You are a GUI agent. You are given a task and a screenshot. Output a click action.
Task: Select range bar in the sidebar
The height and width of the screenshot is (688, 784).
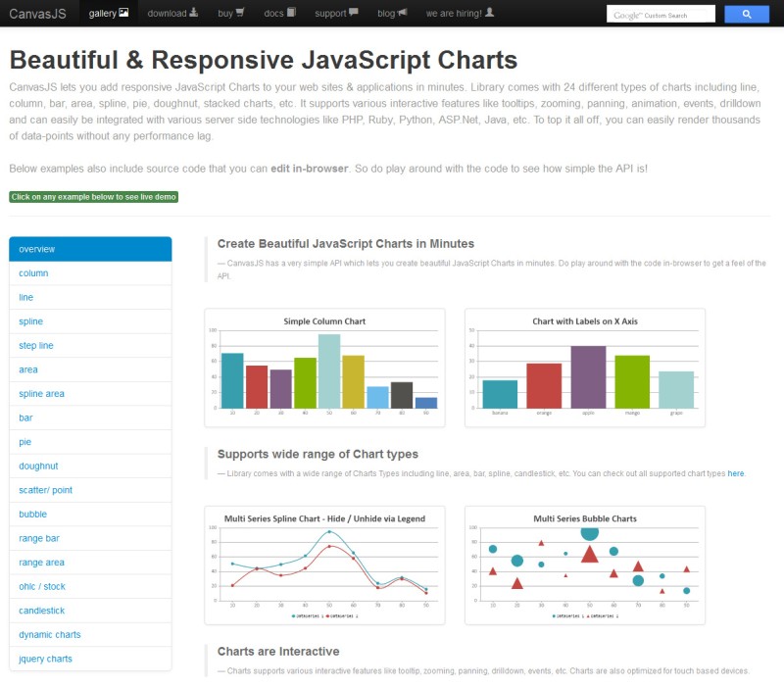pyautogui.click(x=90, y=538)
